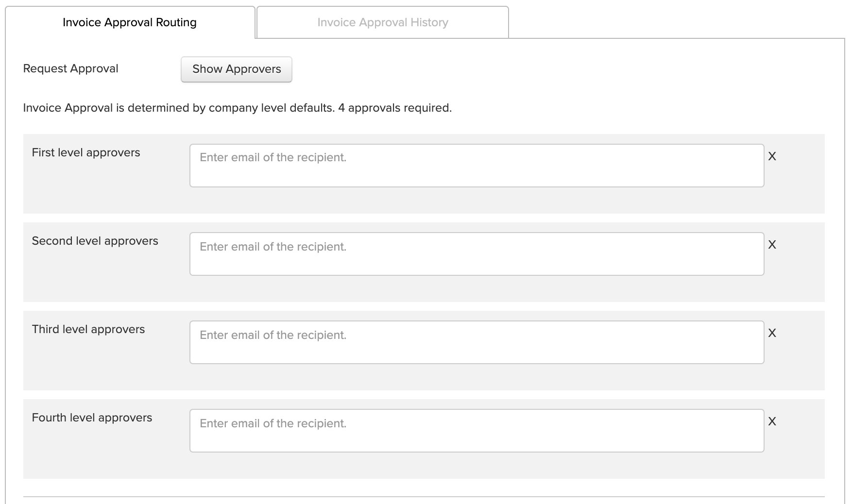This screenshot has height=504, width=852.
Task: Click gray area below third level email field
Action: [477, 377]
